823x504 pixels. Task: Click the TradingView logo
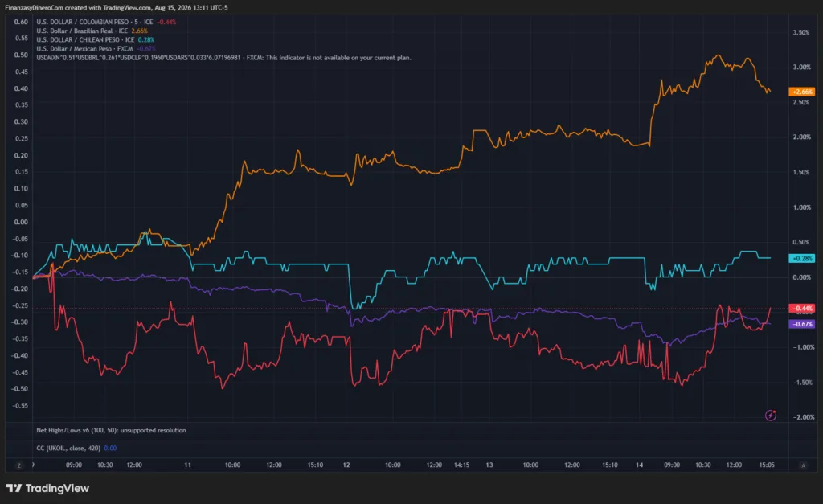[47, 488]
